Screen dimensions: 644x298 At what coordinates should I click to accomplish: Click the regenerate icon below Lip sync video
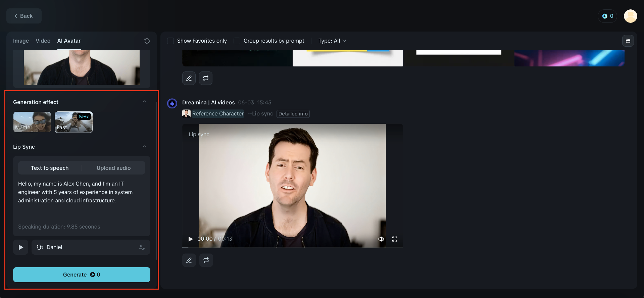[x=206, y=260]
